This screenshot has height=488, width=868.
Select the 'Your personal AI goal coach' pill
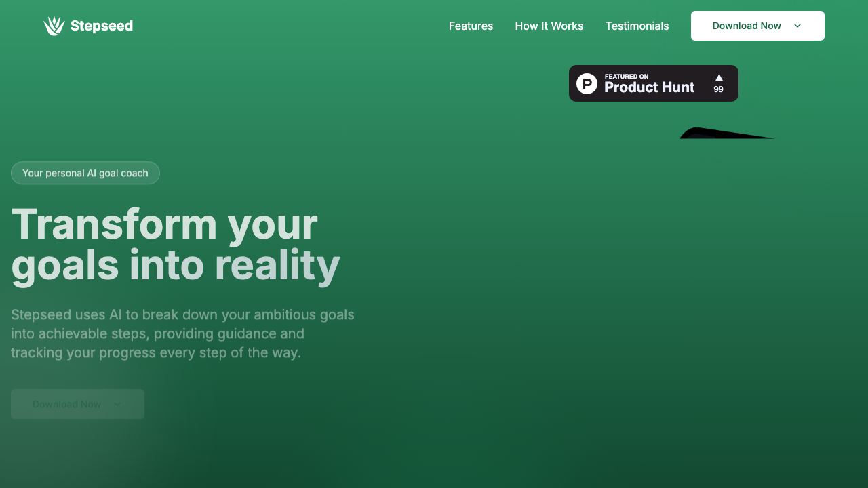85,173
